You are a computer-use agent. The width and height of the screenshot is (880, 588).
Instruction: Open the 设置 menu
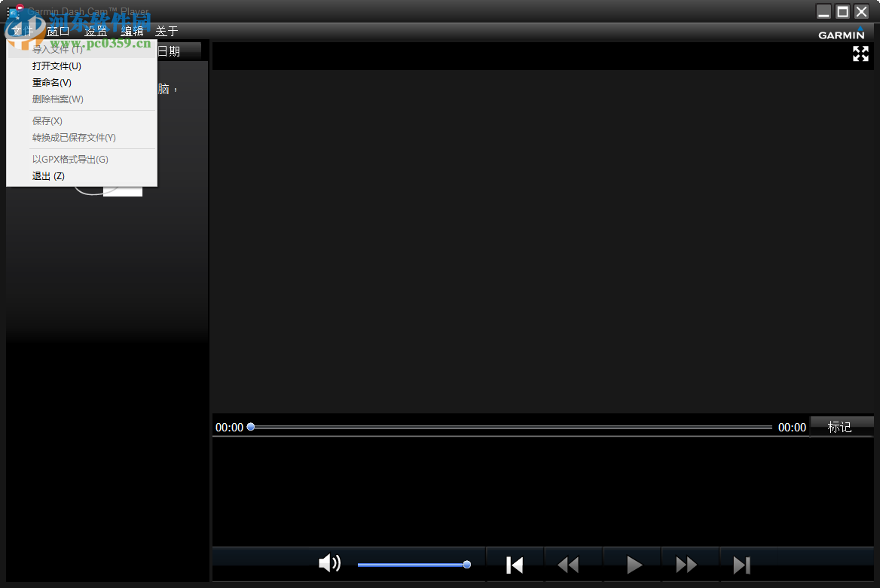click(96, 31)
